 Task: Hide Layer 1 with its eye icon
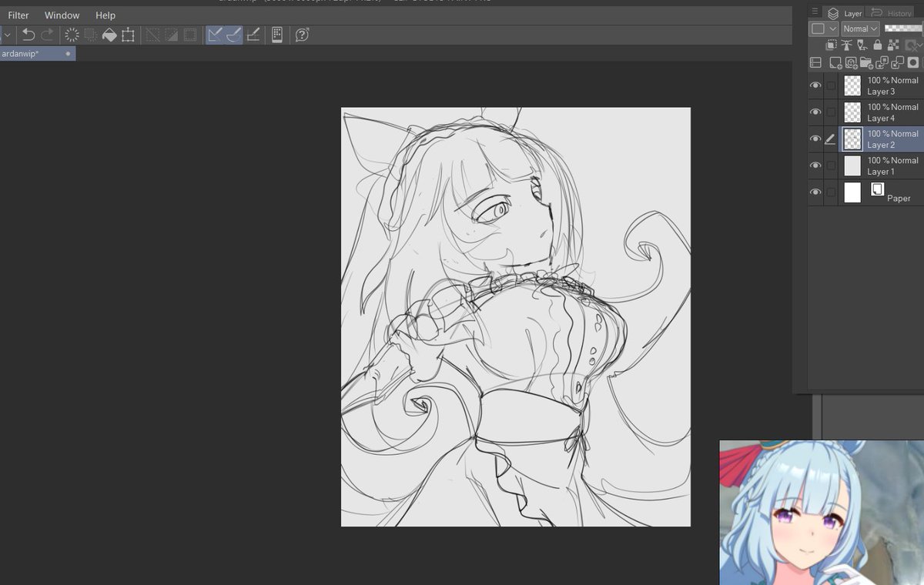click(815, 165)
